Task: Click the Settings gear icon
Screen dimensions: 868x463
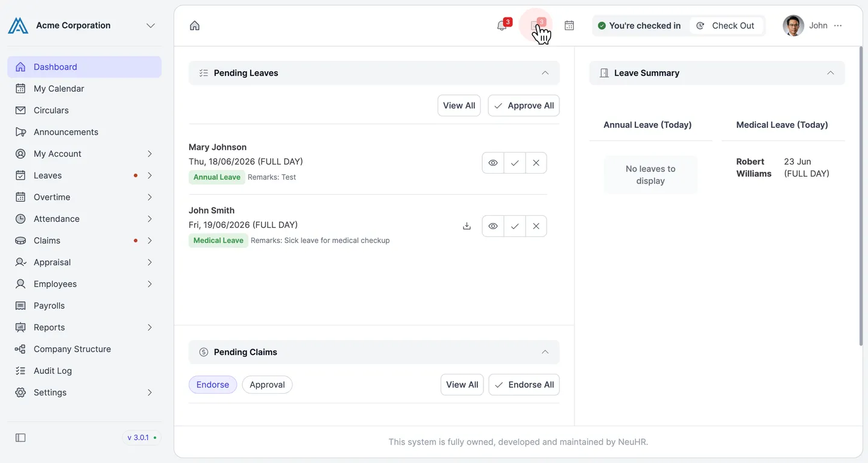Action: pos(20,392)
